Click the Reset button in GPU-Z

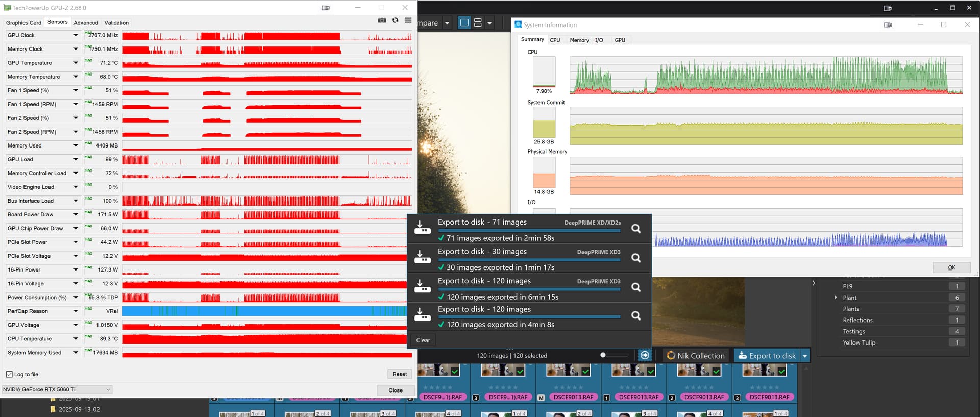pyautogui.click(x=399, y=374)
